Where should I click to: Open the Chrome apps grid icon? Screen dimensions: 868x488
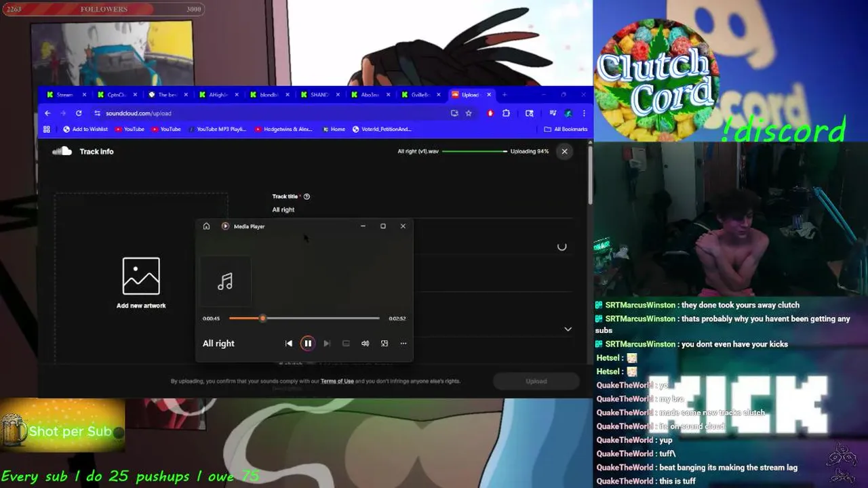point(47,129)
